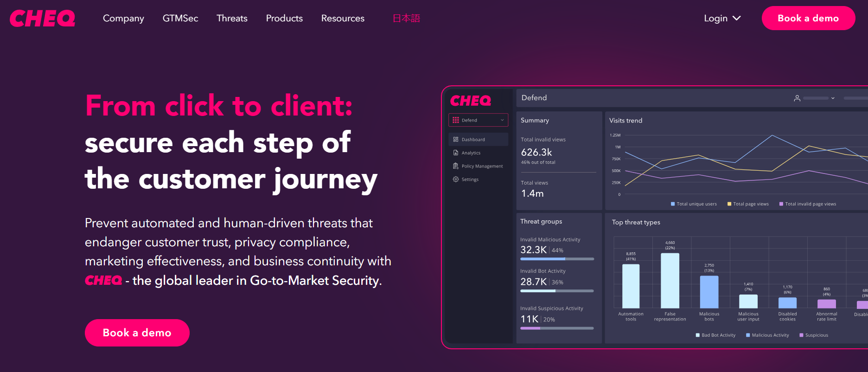Click the Visits trend panel title
This screenshot has width=868, height=372.
(x=625, y=120)
